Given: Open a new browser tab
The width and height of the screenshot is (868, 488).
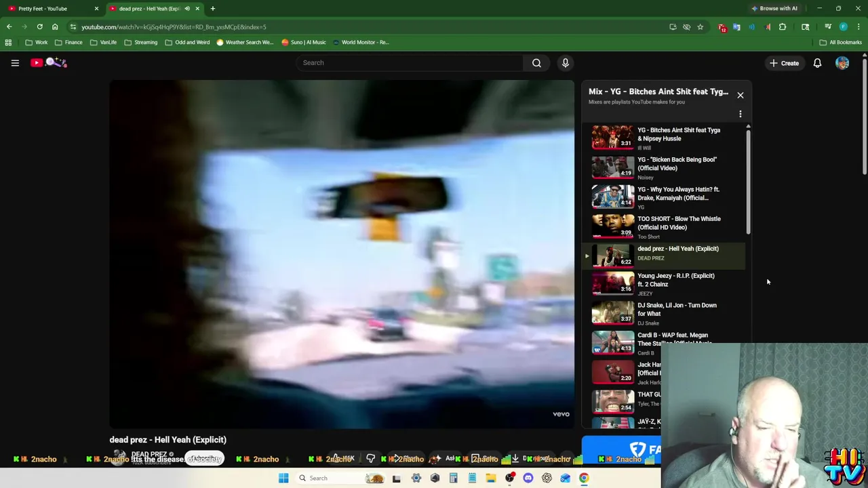Looking at the screenshot, I should [x=212, y=8].
